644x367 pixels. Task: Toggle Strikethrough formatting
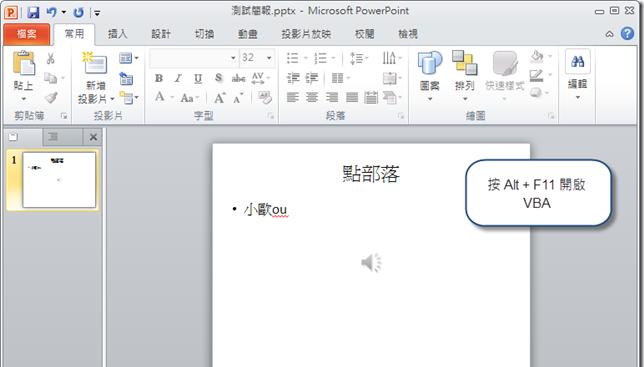pyautogui.click(x=238, y=78)
